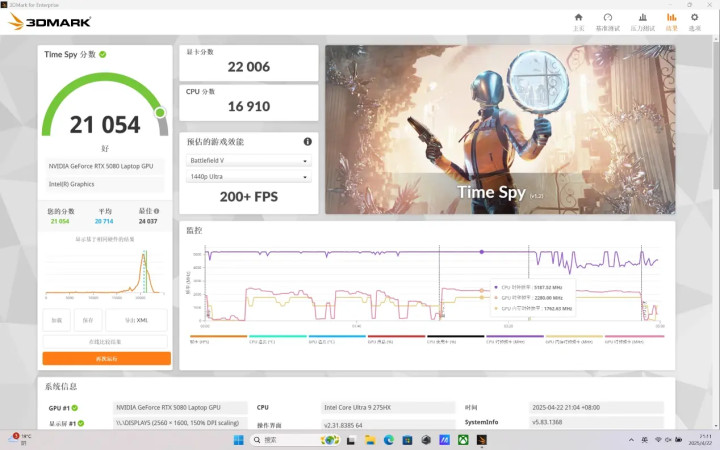Open the Battlefield V game dropdown
720x450 pixels.
tap(248, 161)
